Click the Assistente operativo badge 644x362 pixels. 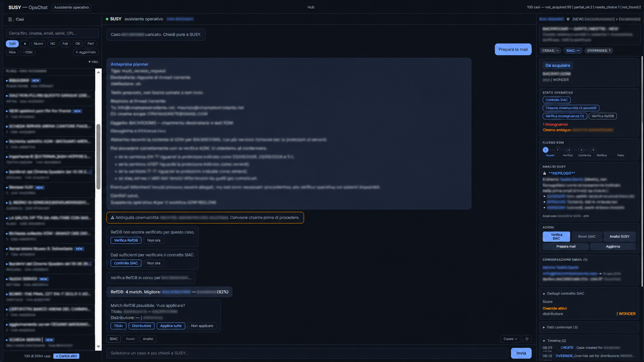tap(71, 7)
